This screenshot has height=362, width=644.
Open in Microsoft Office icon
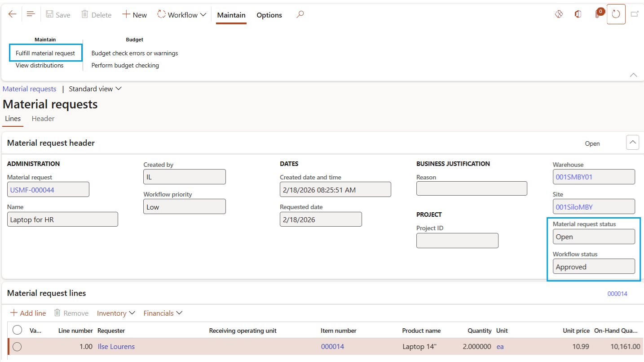(578, 14)
